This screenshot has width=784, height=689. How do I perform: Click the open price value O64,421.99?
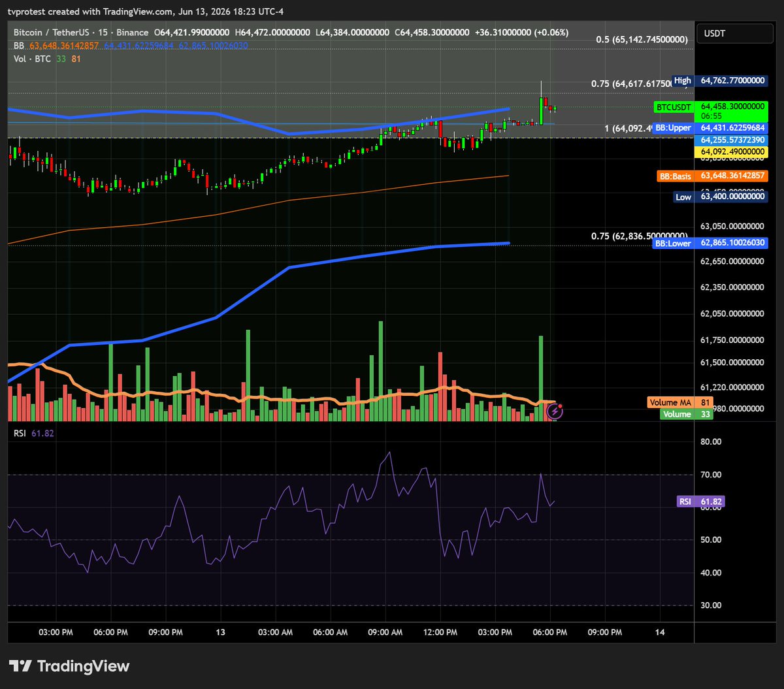(191, 32)
